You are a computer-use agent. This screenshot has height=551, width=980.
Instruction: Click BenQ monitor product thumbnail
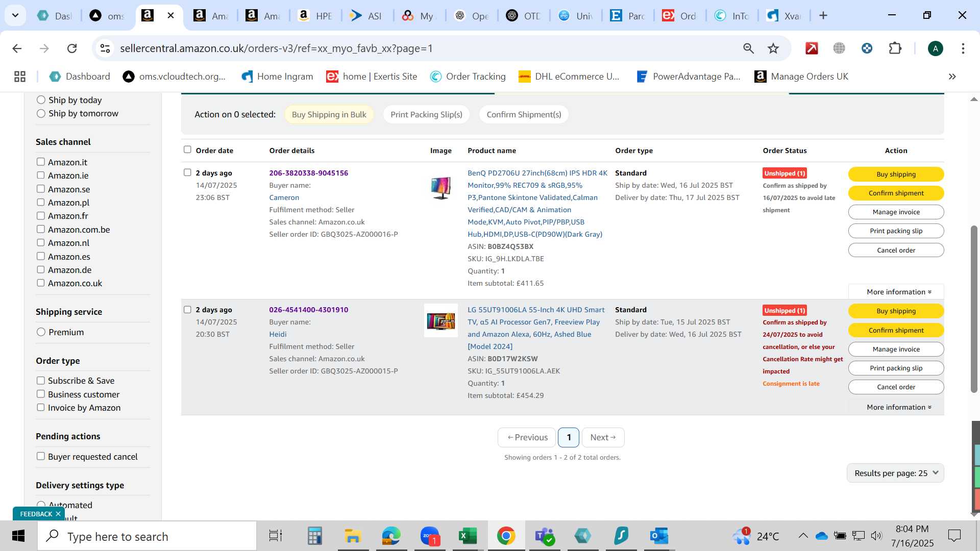[x=441, y=187]
